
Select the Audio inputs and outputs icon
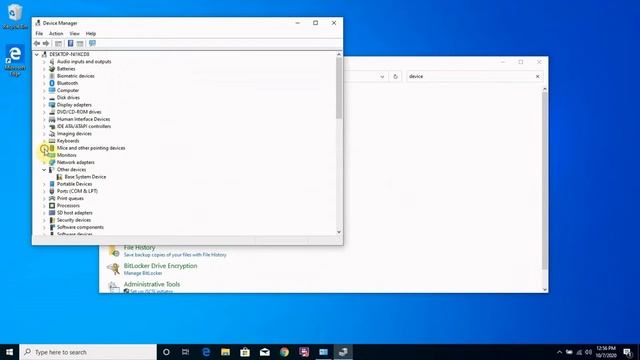52,62
